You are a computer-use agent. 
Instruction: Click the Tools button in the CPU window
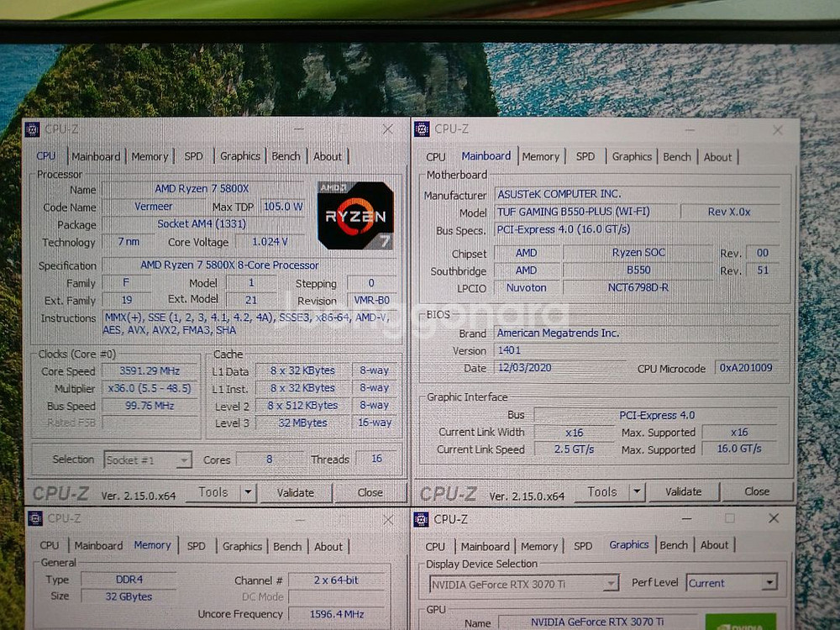[213, 491]
